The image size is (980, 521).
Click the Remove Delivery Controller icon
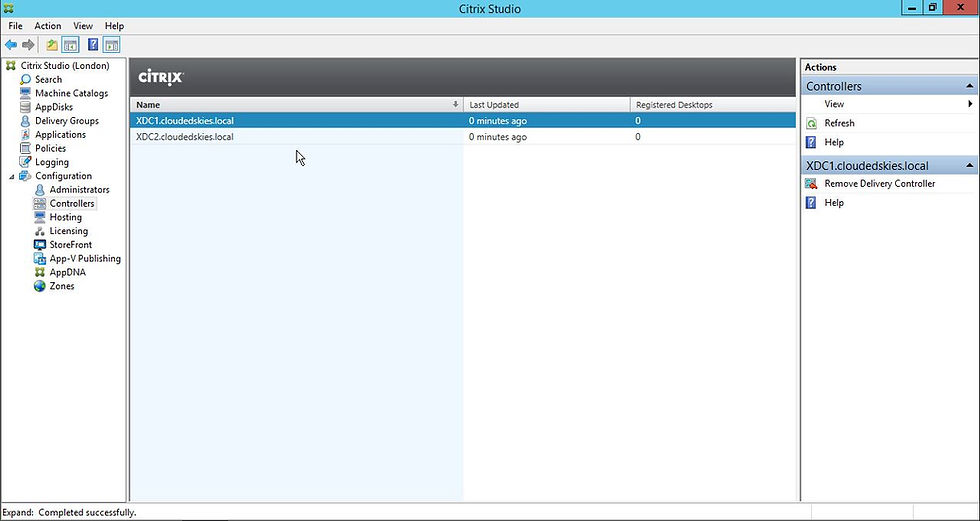(811, 184)
